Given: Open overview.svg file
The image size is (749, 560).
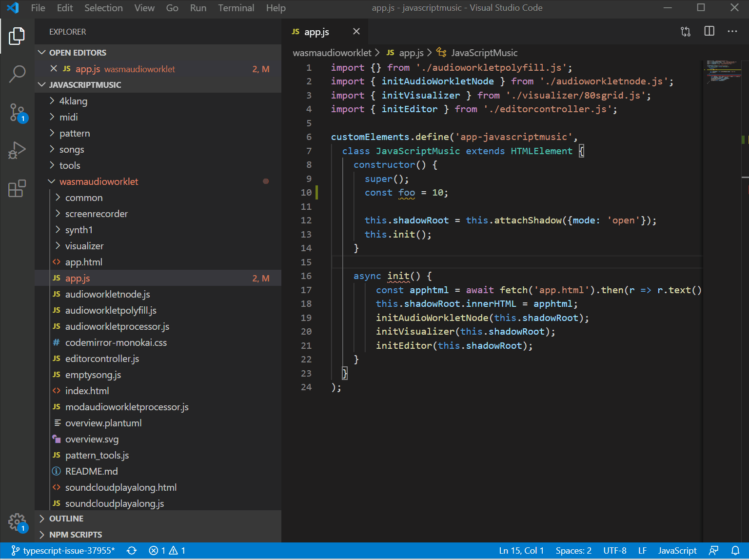Looking at the screenshot, I should pos(158,439).
